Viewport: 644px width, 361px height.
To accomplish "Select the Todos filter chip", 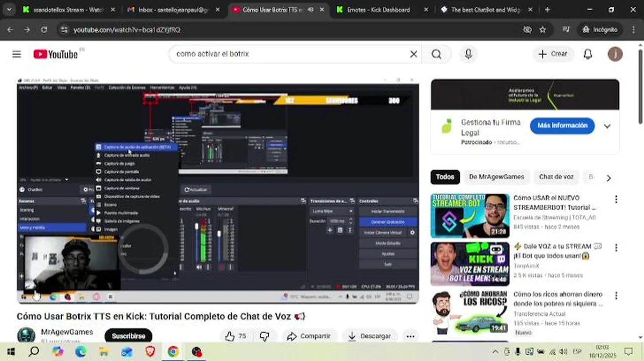I will pos(445,177).
